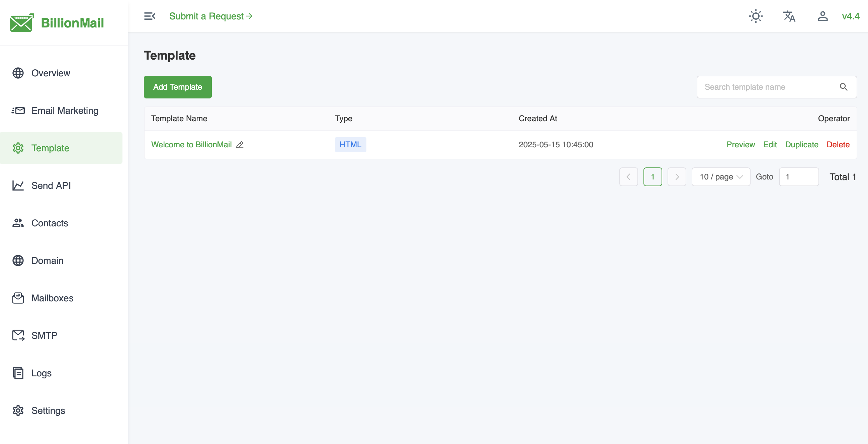
Task: Open the language switcher
Action: [789, 16]
